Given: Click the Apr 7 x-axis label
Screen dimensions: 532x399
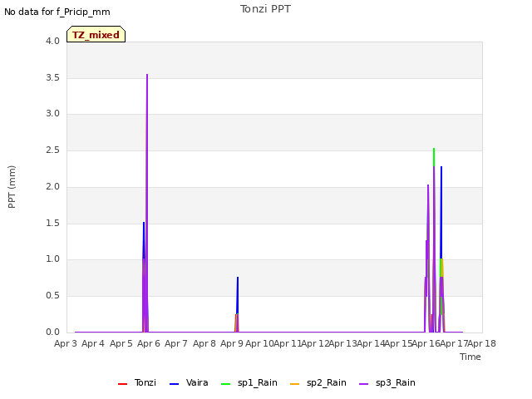Looking at the screenshot, I should pos(176,343).
